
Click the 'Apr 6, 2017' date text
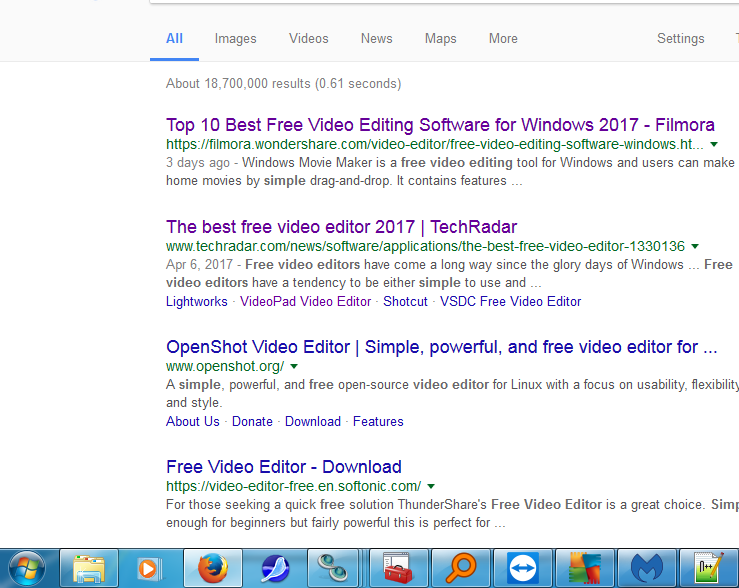pos(199,265)
